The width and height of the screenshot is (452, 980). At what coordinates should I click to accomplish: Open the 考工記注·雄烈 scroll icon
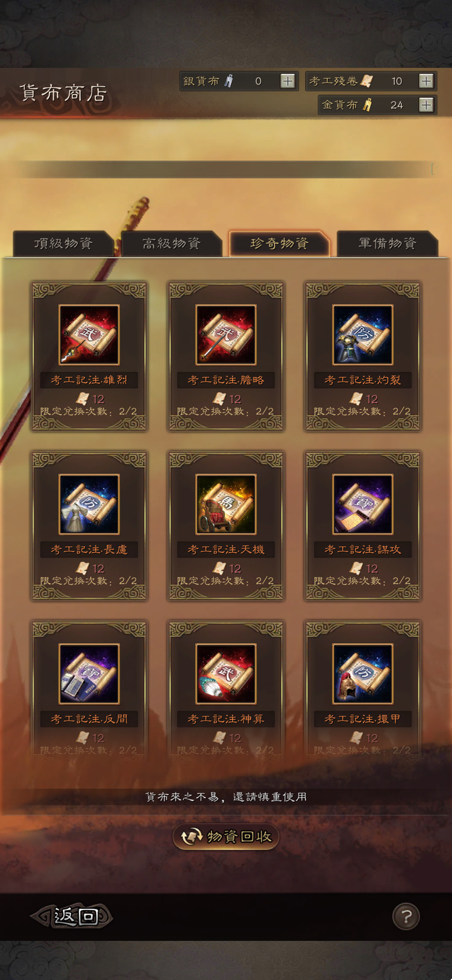coord(89,335)
